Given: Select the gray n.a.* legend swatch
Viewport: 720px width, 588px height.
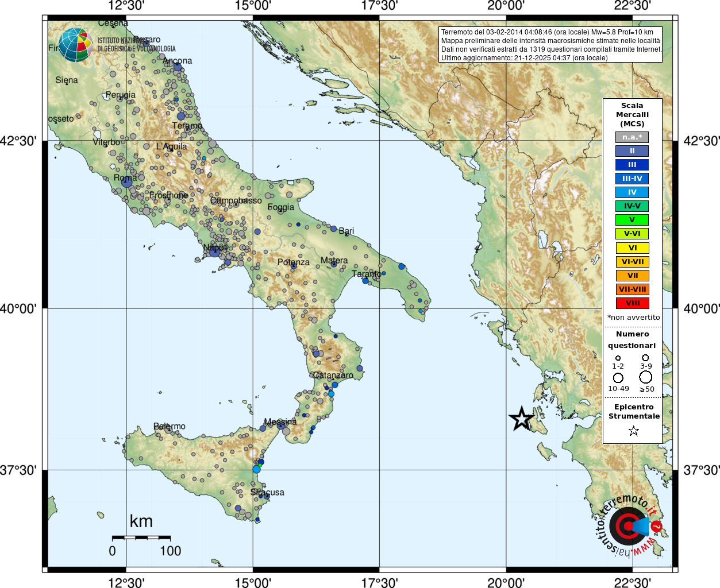Looking at the screenshot, I should click(632, 137).
